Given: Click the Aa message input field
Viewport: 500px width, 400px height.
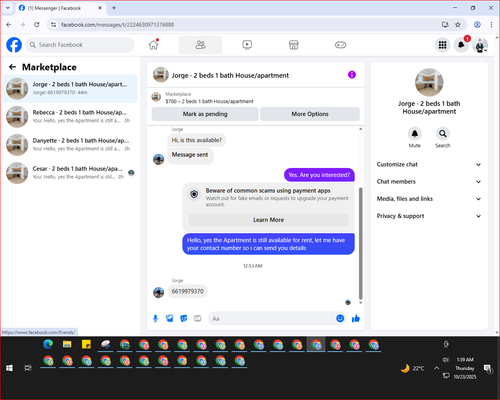Looking at the screenshot, I should point(272,318).
